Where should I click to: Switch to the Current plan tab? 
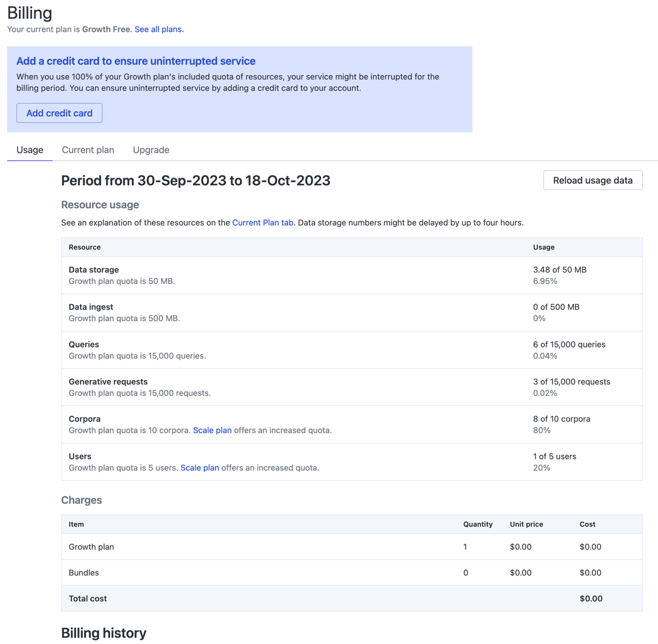pos(88,150)
